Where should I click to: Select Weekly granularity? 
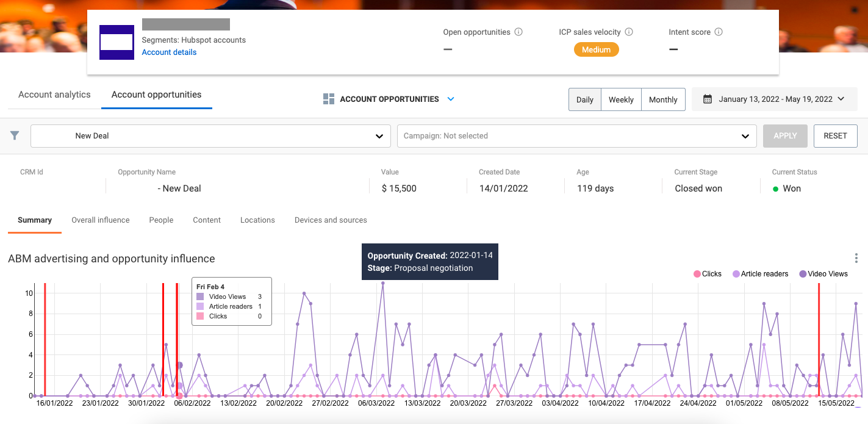621,99
